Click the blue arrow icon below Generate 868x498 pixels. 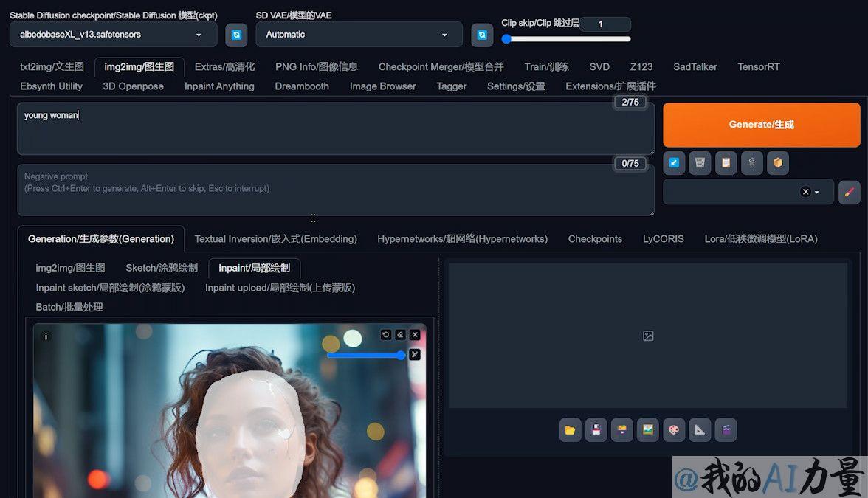[674, 162]
